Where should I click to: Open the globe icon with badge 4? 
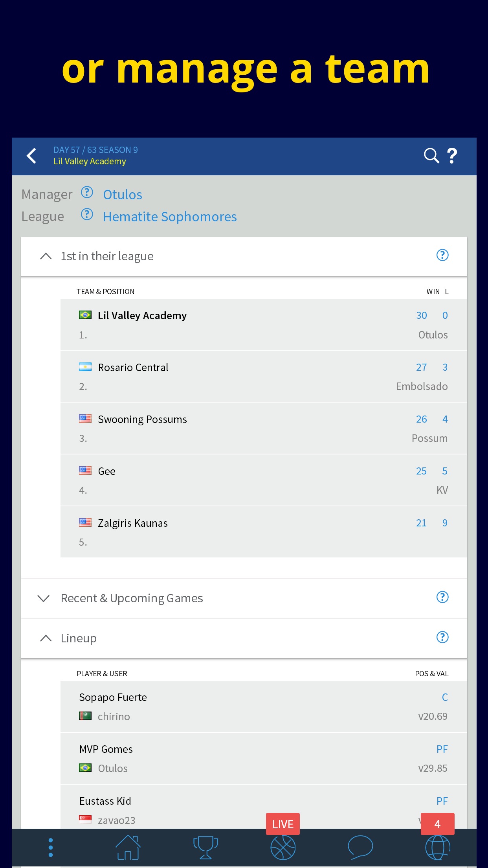[438, 847]
